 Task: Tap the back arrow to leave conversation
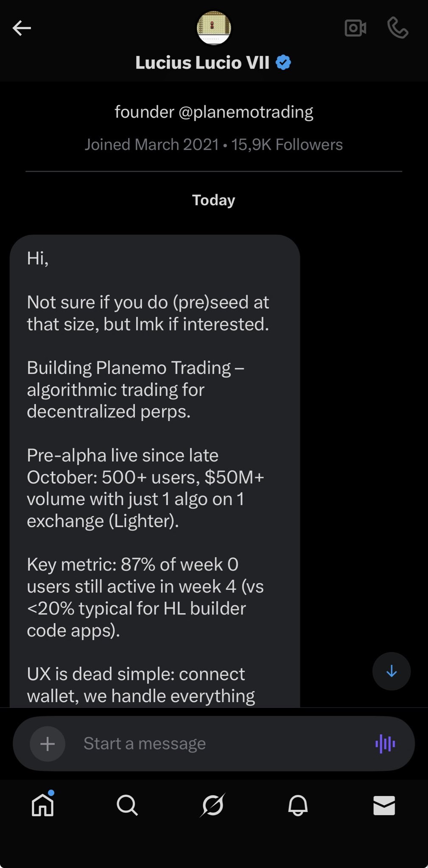click(22, 28)
